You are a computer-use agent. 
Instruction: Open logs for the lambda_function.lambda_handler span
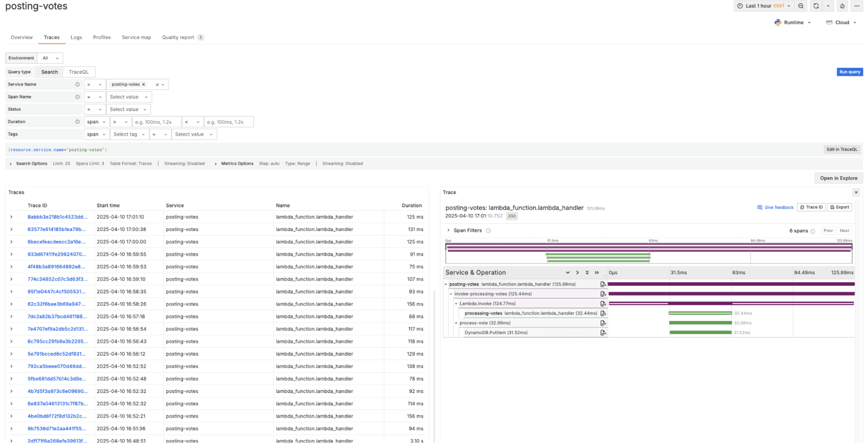point(604,284)
